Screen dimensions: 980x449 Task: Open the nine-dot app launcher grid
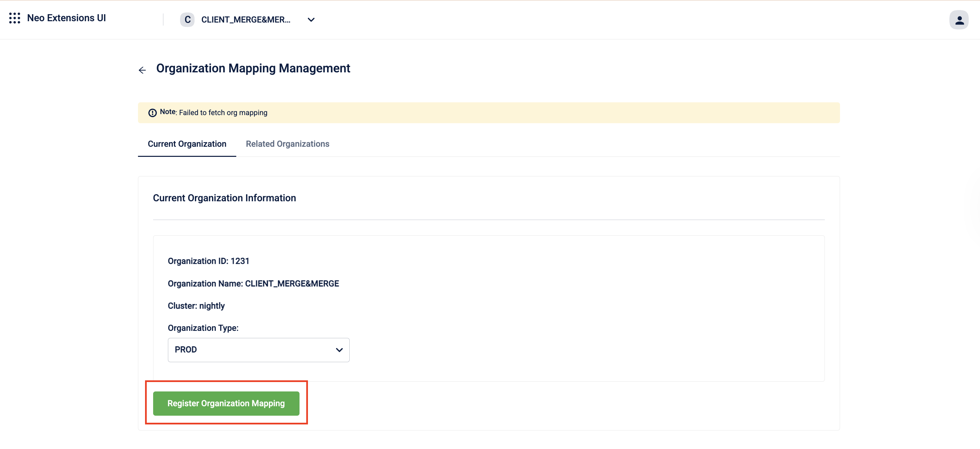tap(14, 18)
